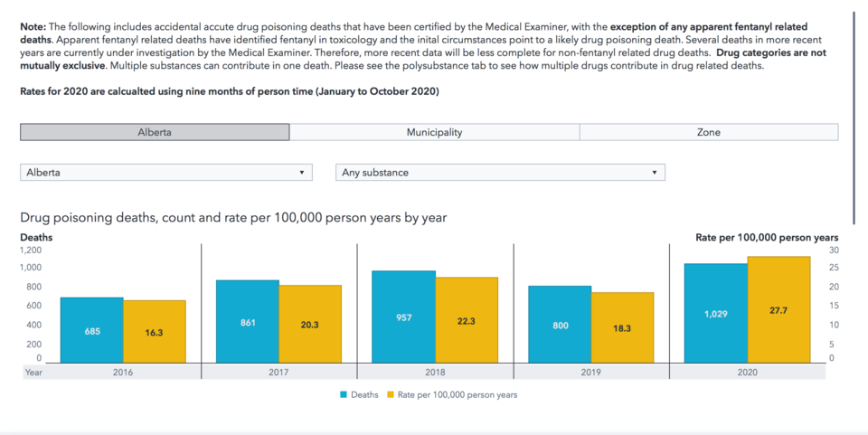
Task: Select the Alberta tab
Action: [155, 132]
